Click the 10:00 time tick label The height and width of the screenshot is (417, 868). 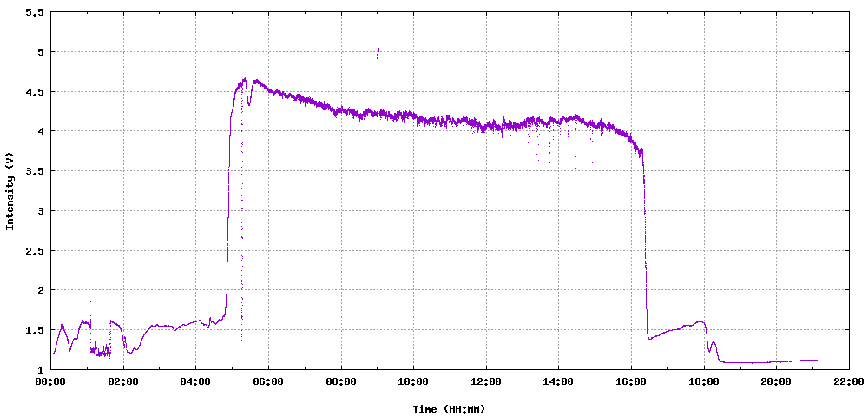click(413, 381)
